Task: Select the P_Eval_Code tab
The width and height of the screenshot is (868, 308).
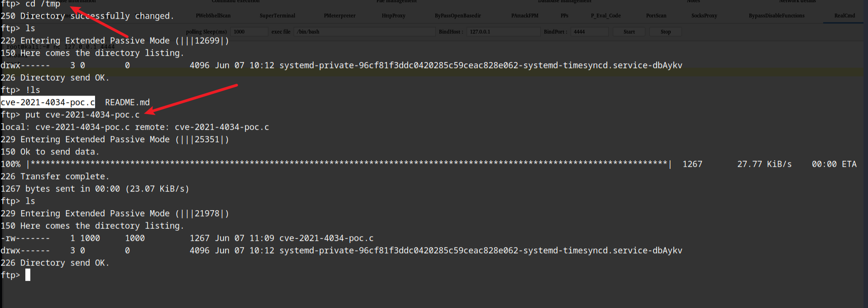Action: pos(606,16)
